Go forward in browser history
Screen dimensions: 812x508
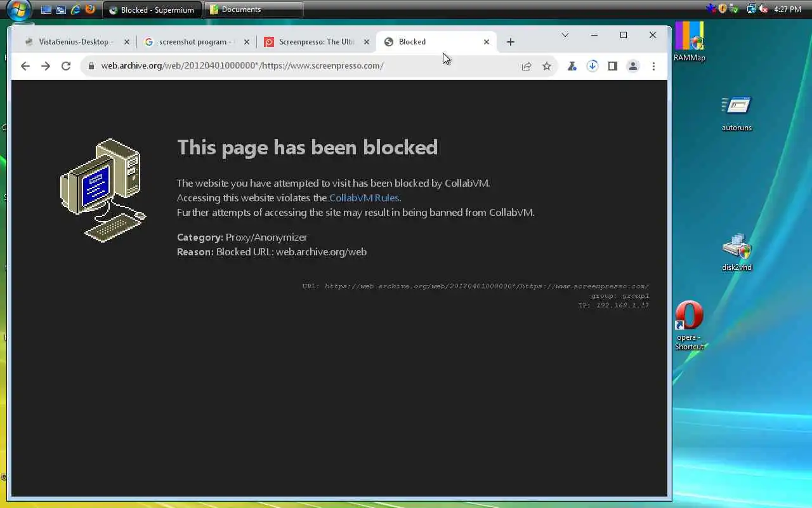(46, 66)
